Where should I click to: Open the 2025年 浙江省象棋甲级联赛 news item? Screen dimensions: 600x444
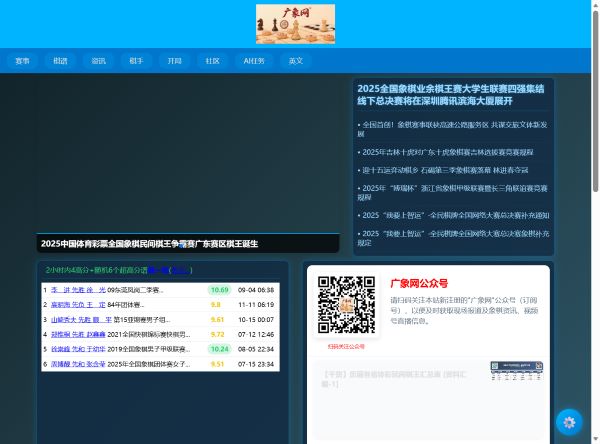pos(453,193)
